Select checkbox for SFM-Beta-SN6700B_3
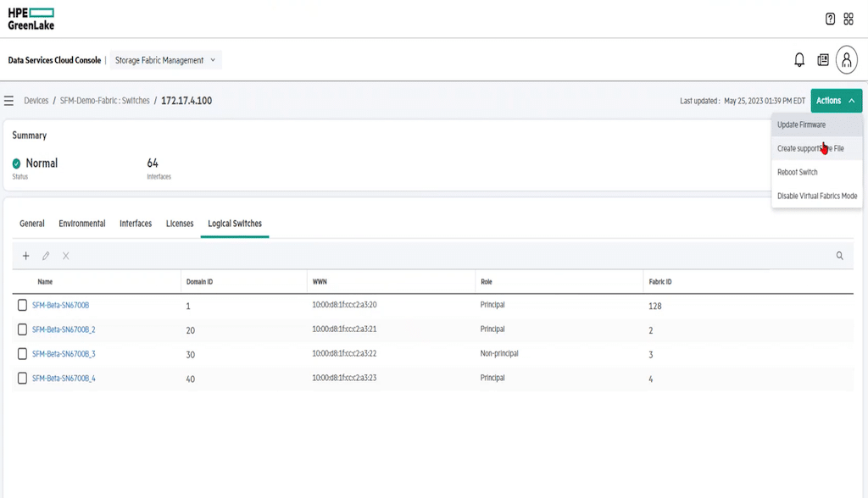The height and width of the screenshot is (498, 868). [22, 354]
